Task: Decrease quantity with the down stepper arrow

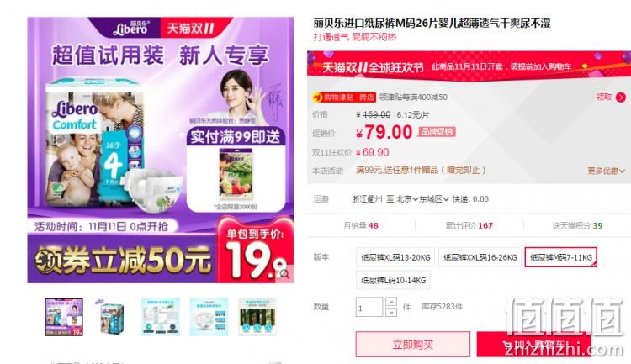Action: coord(391,312)
